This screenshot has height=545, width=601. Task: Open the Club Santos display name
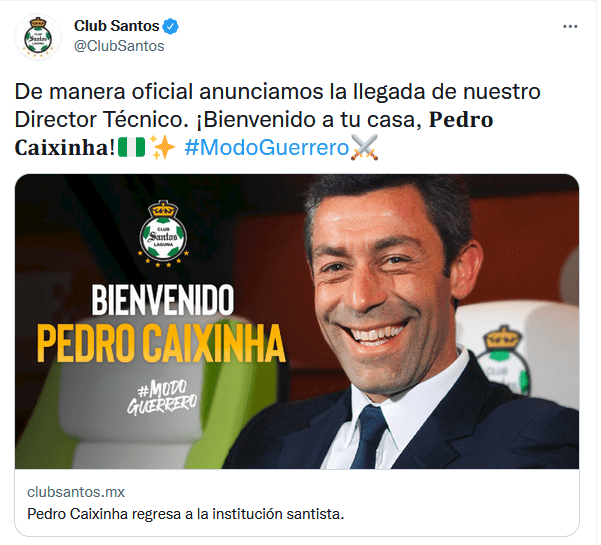(x=117, y=26)
